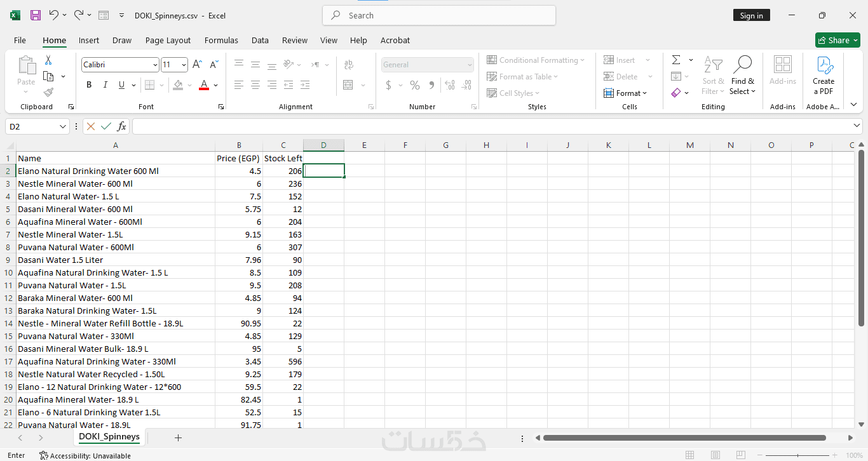
Task: Toggle Page Layout view in status bar
Action: click(715, 455)
